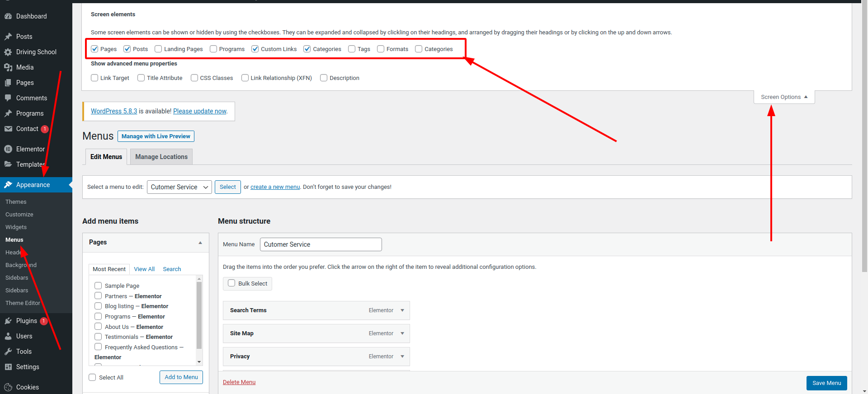
Task: Open the View All pages tab
Action: coord(144,269)
